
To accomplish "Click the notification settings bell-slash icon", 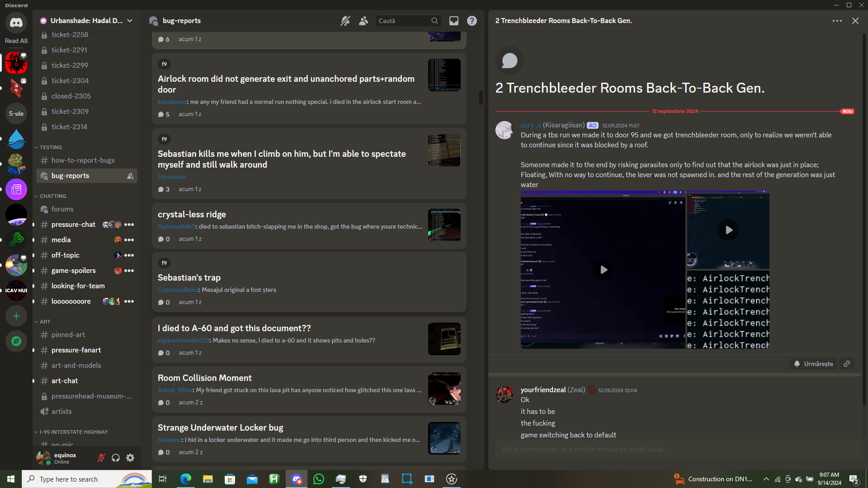I will [345, 21].
